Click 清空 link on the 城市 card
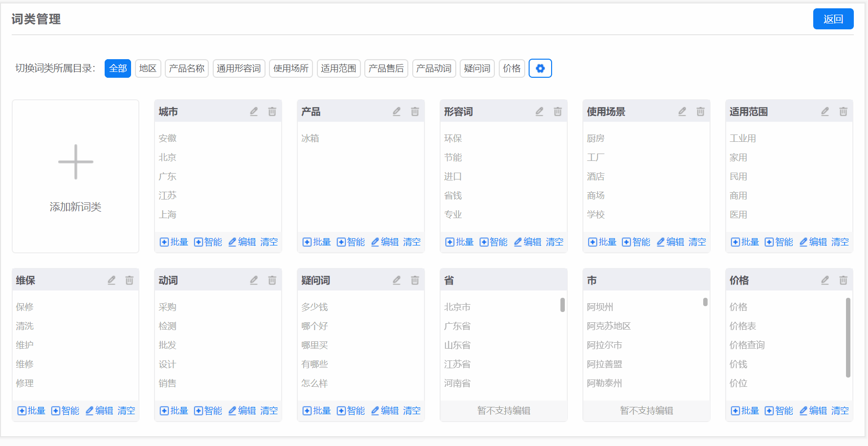Screen dimensions: 868x446 268,242
